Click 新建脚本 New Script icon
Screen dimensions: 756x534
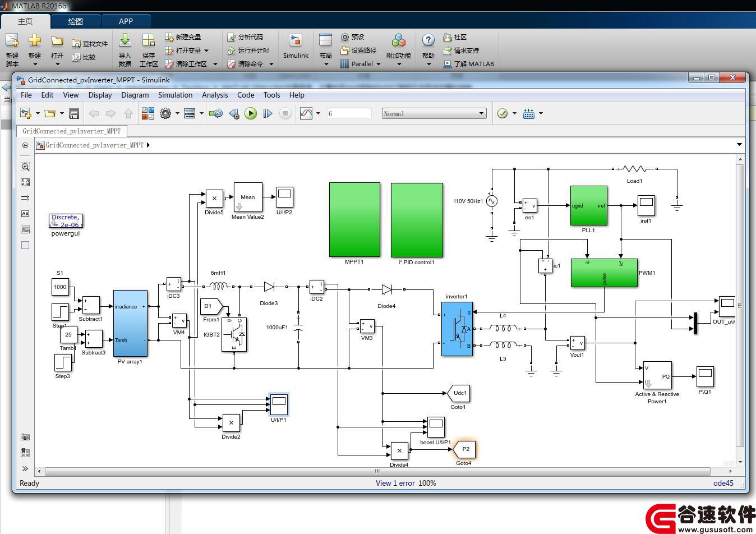12,49
